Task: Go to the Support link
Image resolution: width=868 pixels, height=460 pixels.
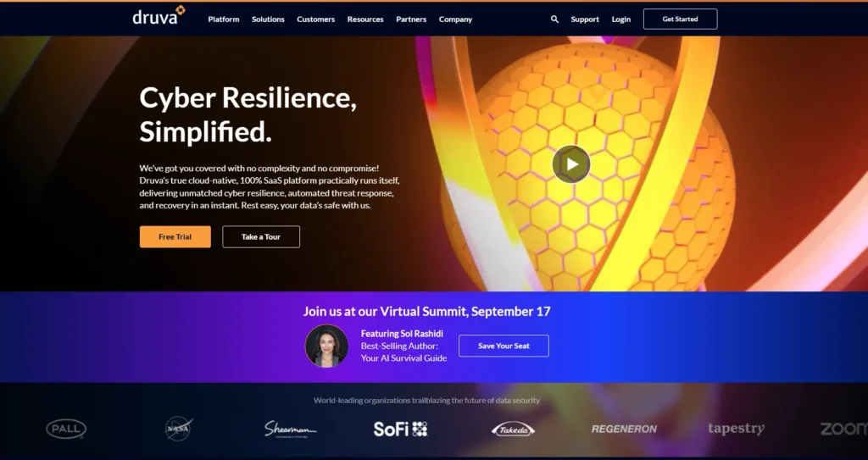Action: click(585, 19)
